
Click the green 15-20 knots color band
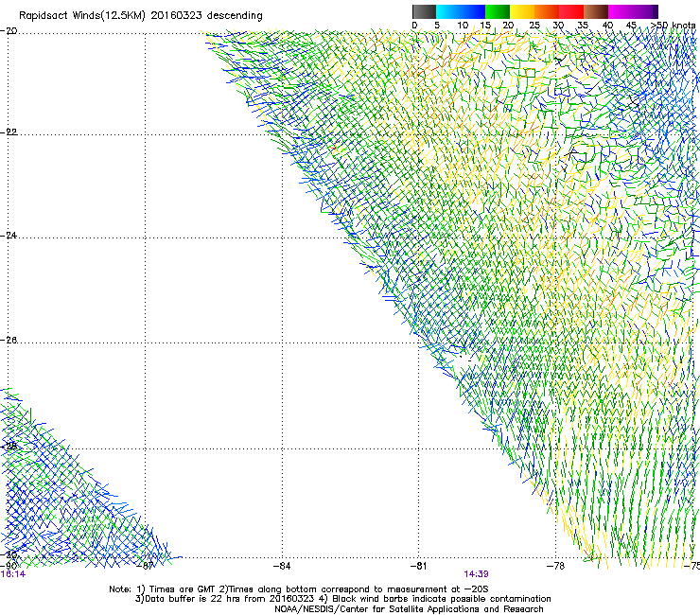pos(498,11)
